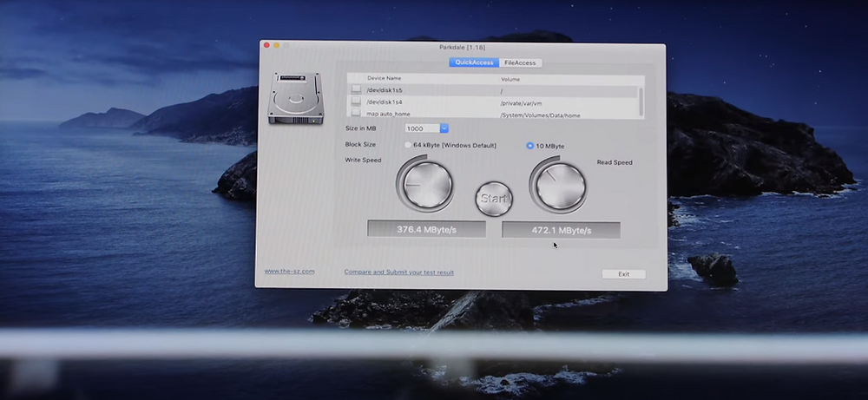Image resolution: width=868 pixels, height=400 pixels.
Task: Click the 376.4 MByte/s write result
Action: click(426, 229)
